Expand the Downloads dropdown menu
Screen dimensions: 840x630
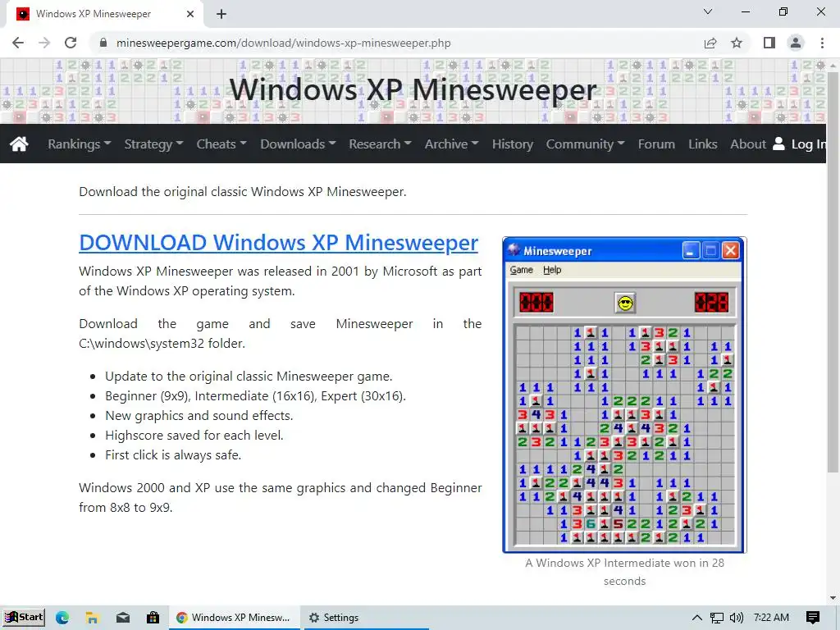298,144
